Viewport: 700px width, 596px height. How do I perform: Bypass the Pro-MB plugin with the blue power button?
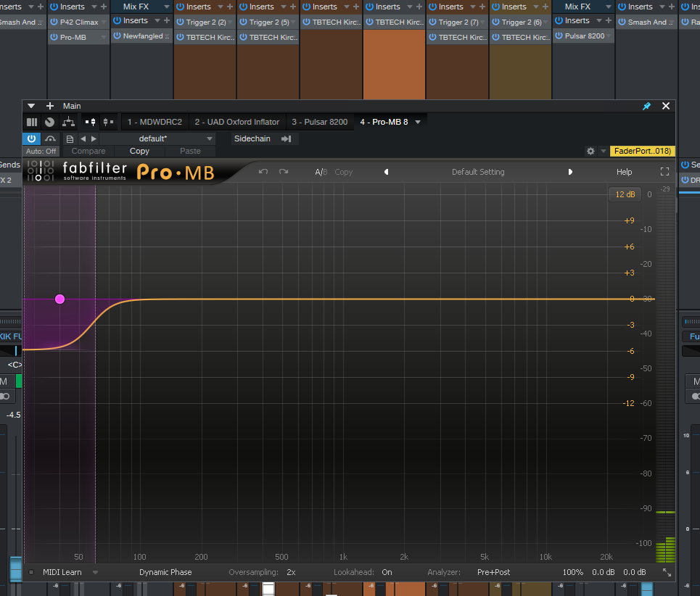31,138
